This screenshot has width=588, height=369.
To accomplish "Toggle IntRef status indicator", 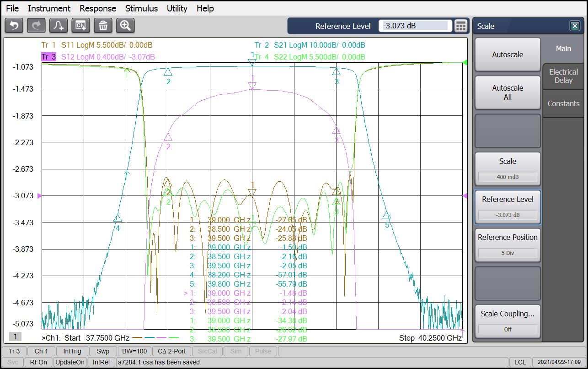I will (x=101, y=362).
